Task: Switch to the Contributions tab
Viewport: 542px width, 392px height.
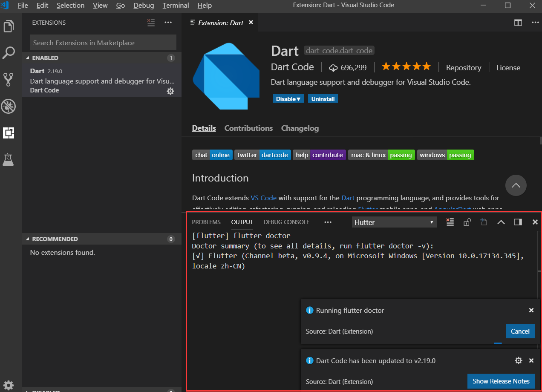Action: click(x=248, y=128)
